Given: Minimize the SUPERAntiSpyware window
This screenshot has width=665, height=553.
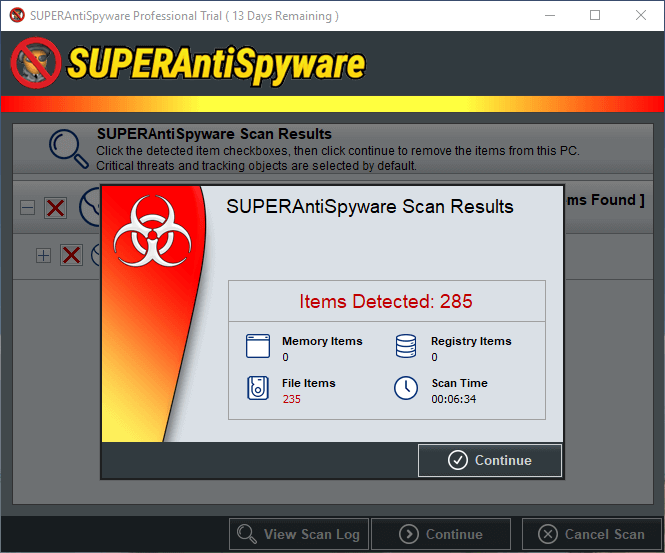Looking at the screenshot, I should point(550,15).
